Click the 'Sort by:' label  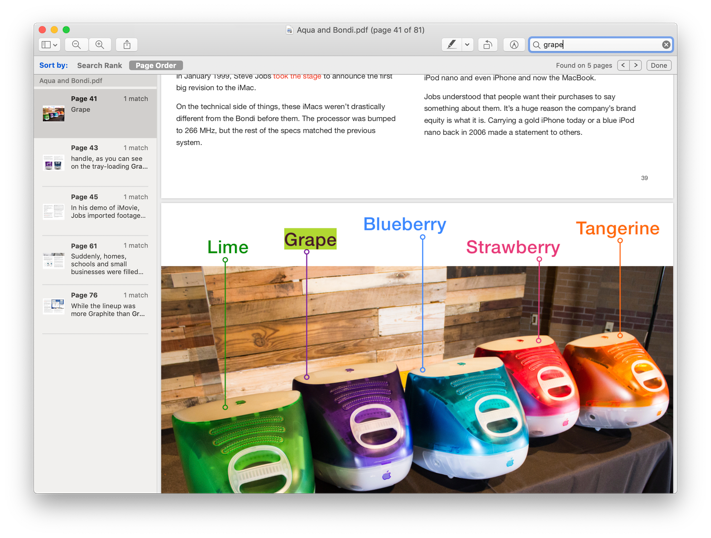pyautogui.click(x=53, y=65)
